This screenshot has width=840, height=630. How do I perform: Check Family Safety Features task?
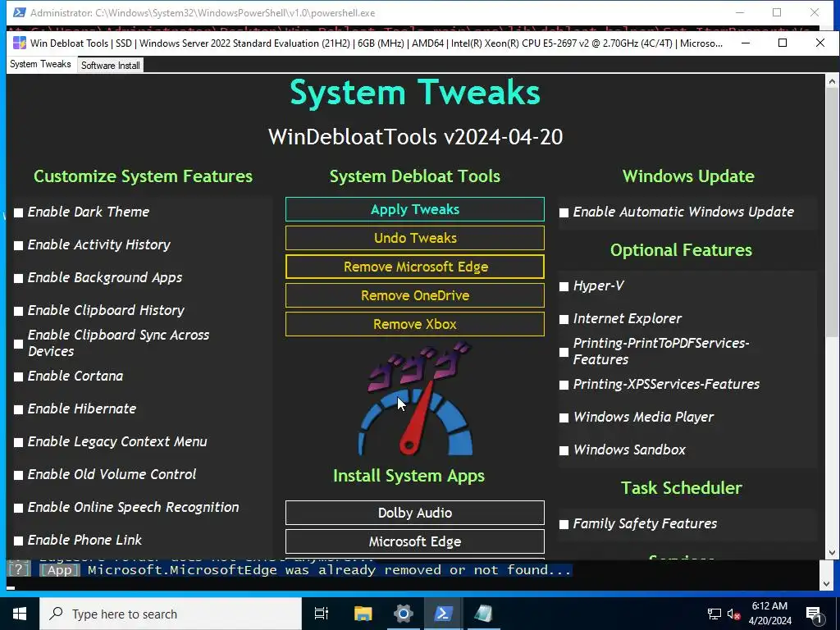point(564,524)
